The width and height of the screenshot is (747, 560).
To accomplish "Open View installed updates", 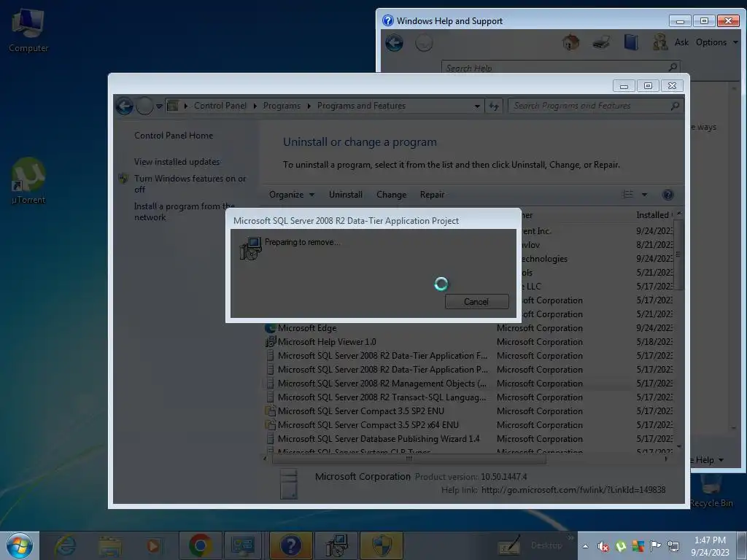I will (177, 162).
